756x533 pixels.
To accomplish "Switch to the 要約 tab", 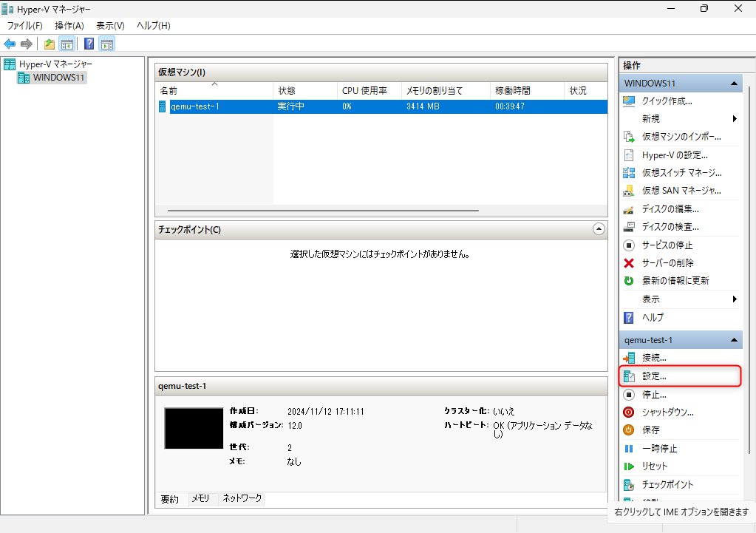I will 170,499.
